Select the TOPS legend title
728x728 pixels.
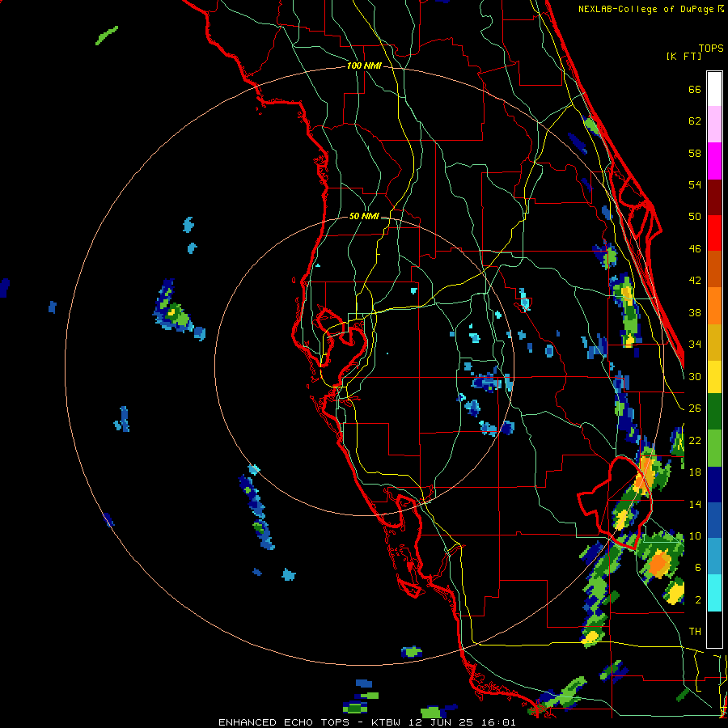711,48
